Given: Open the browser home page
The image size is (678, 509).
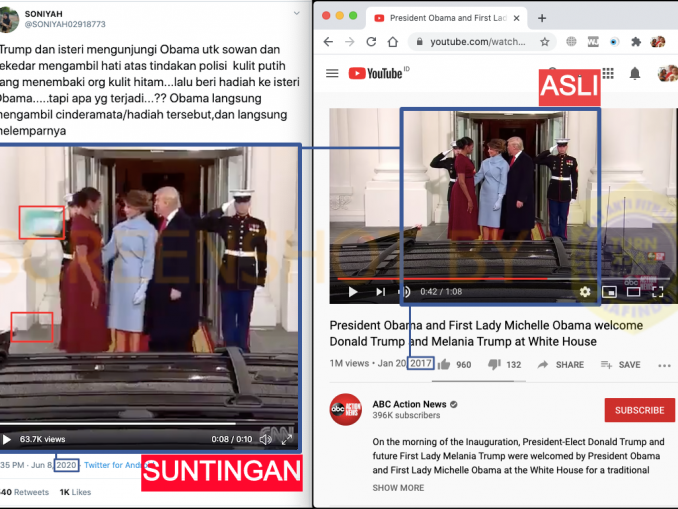Looking at the screenshot, I should pyautogui.click(x=393, y=42).
